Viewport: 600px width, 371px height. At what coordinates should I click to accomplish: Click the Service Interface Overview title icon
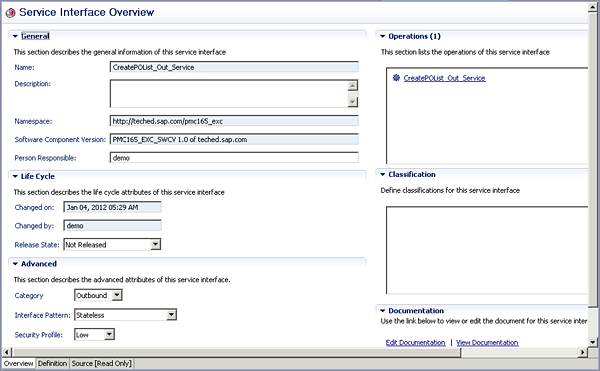click(x=10, y=12)
